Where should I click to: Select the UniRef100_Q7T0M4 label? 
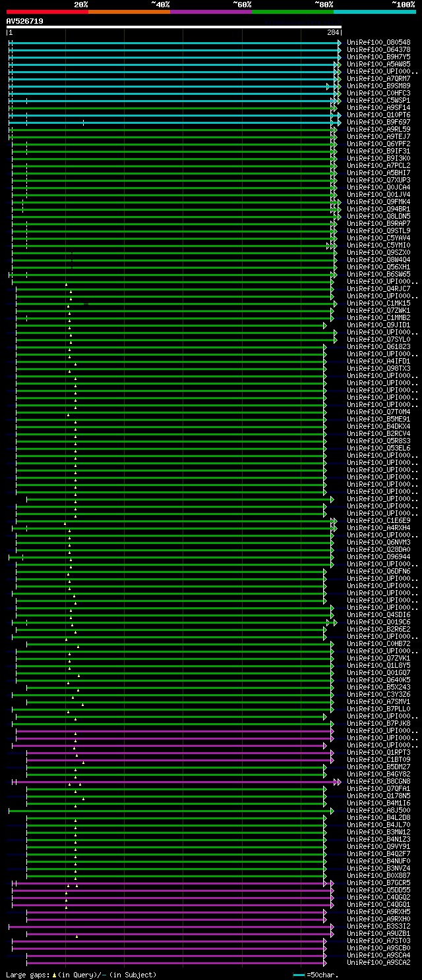(x=378, y=412)
